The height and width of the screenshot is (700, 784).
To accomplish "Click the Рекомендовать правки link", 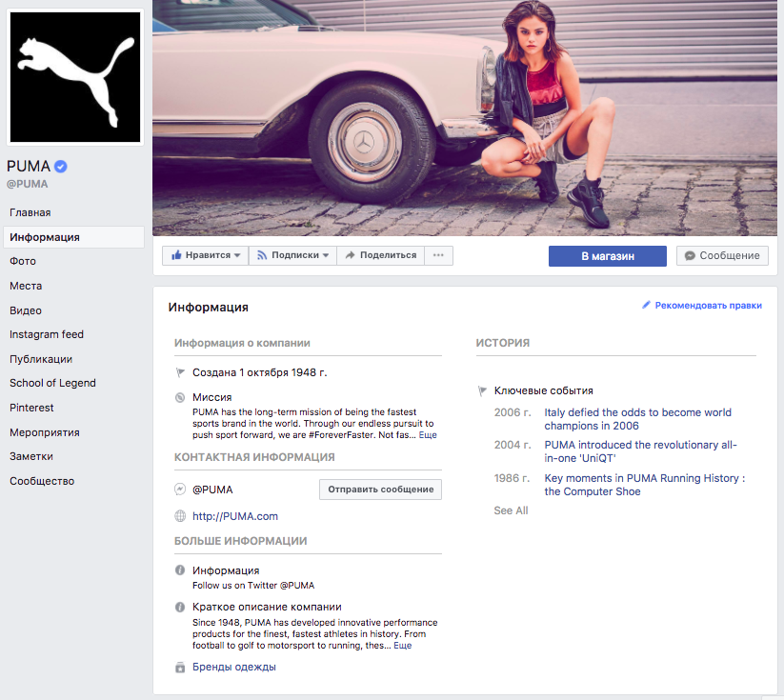I will pos(709,306).
